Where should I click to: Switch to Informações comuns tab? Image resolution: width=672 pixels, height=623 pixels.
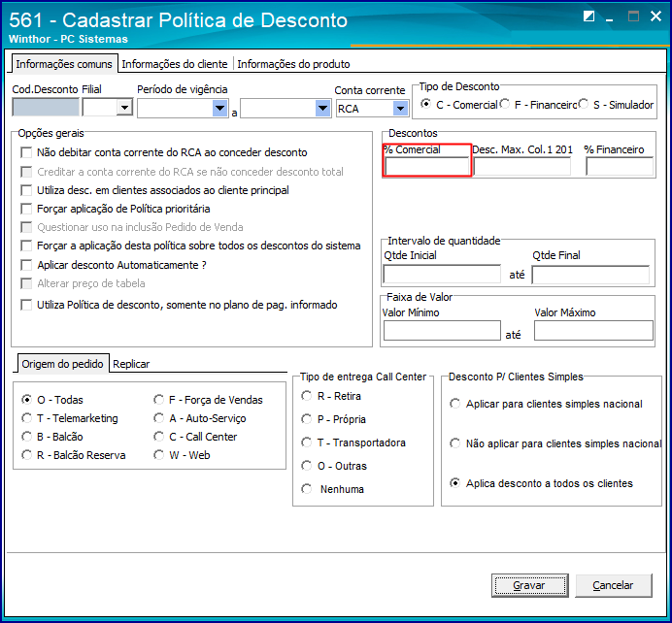coord(64,64)
